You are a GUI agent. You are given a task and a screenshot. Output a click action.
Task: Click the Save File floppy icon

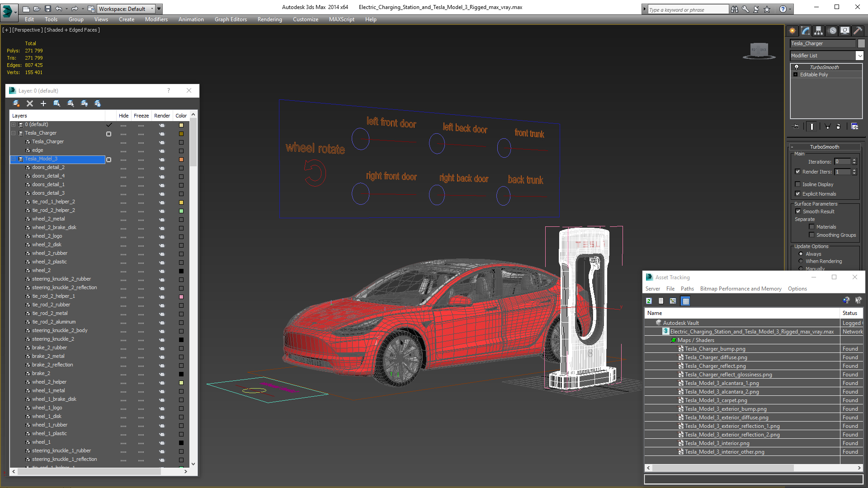click(48, 9)
